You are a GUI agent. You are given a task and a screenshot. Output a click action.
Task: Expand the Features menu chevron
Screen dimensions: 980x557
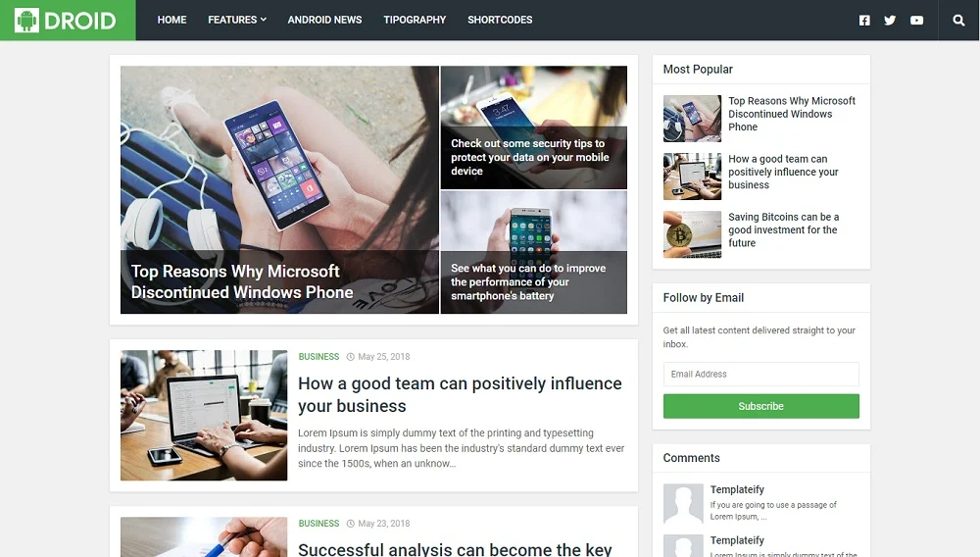point(264,20)
